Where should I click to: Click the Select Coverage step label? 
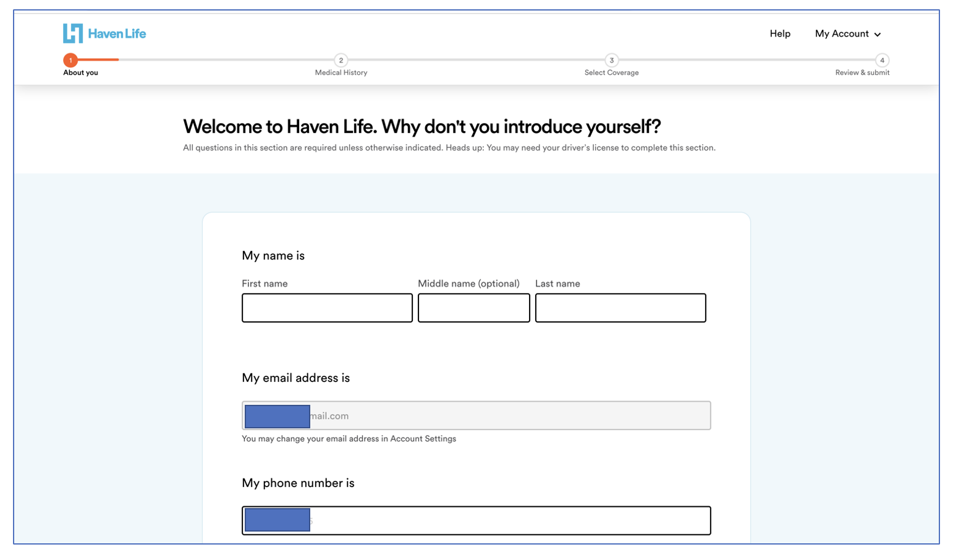(612, 73)
